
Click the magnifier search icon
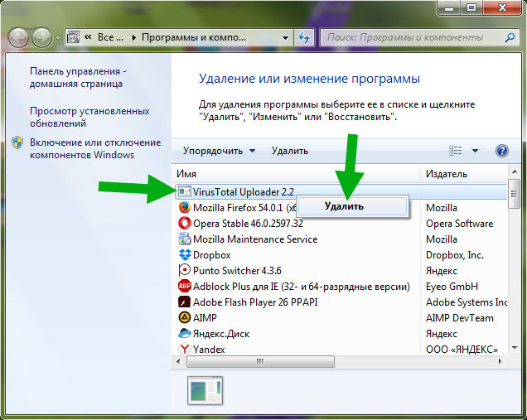coord(510,37)
